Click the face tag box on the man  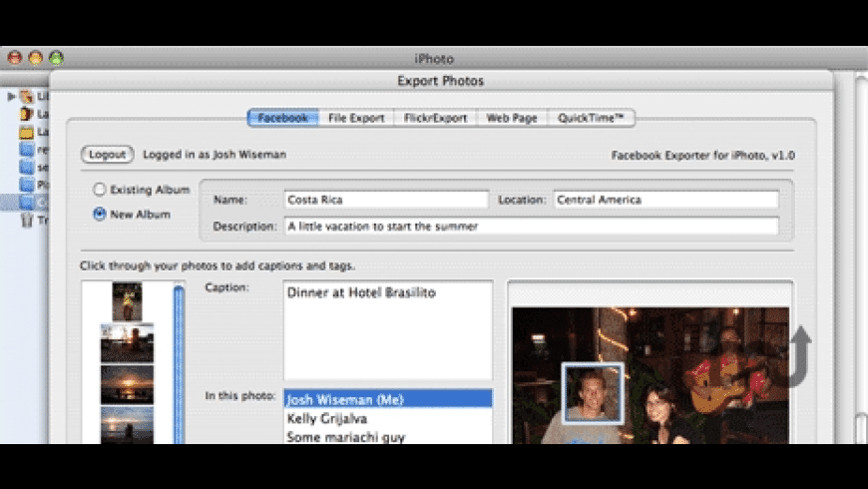[x=593, y=394]
